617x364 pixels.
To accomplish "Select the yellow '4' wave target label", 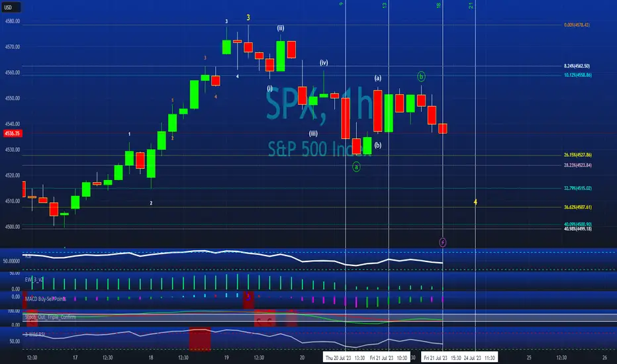I will 475,202.
